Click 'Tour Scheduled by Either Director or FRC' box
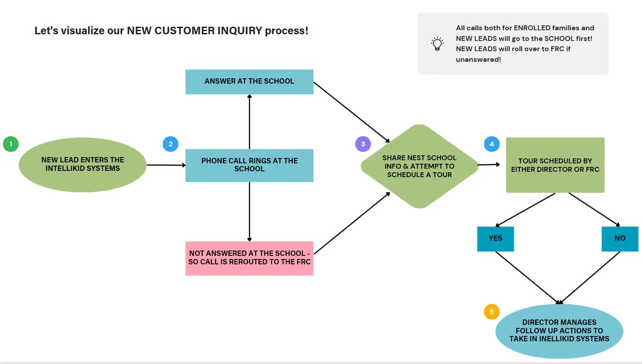 pyautogui.click(x=555, y=165)
